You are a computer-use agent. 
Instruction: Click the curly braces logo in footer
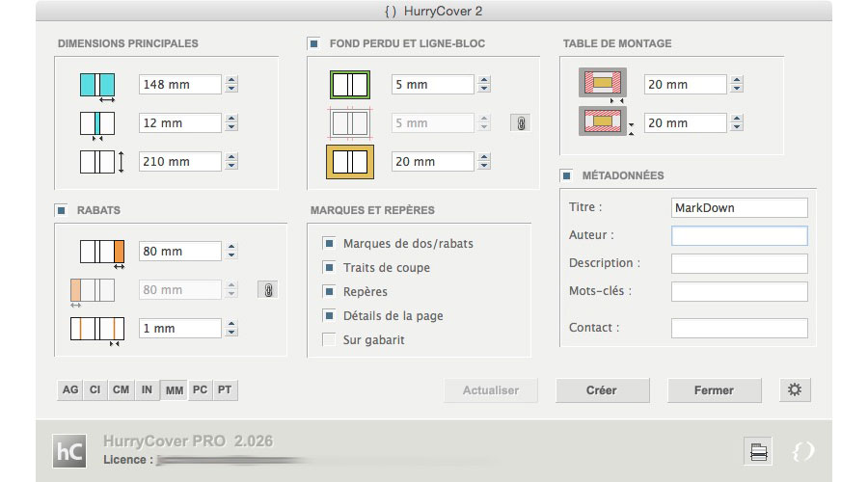pos(802,451)
